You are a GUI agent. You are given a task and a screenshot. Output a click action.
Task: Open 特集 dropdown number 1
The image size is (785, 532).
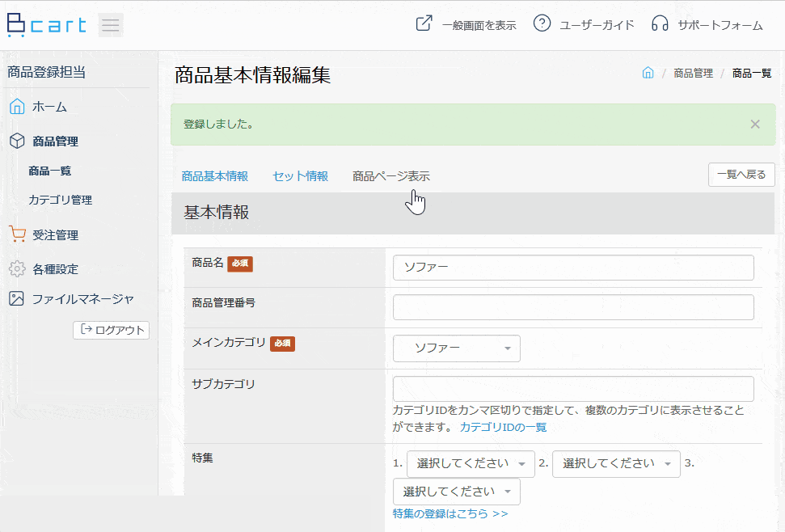[x=471, y=464]
